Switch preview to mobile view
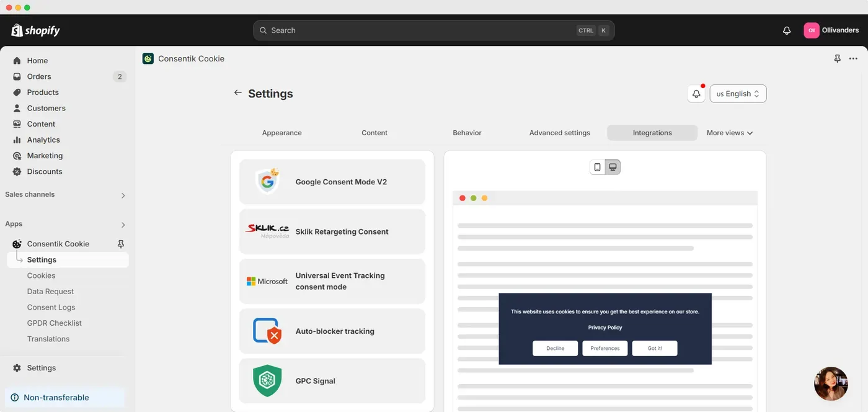The width and height of the screenshot is (868, 412). (x=597, y=167)
